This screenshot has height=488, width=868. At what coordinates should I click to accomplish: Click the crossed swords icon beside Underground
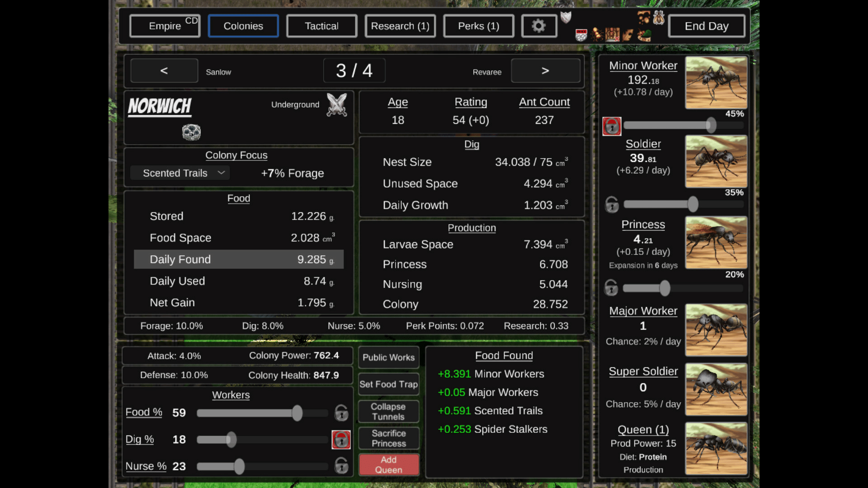(x=337, y=105)
